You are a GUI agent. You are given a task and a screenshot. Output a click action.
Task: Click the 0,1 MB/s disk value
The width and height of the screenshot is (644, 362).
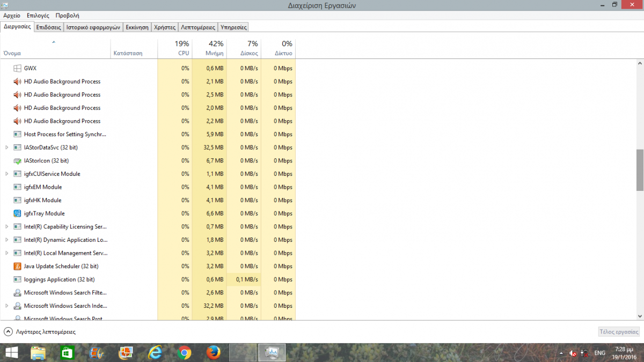coord(247,279)
